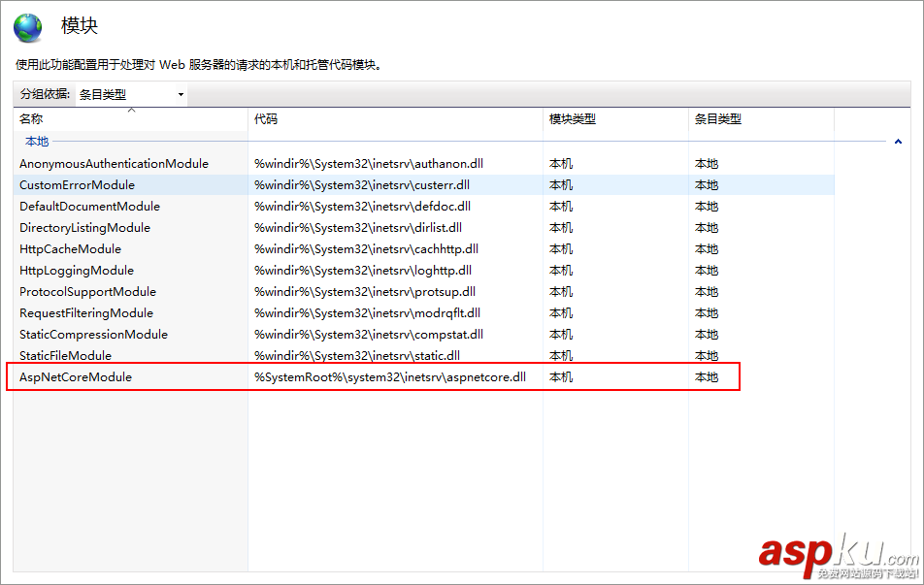
Task: Sort by the 代码 column header
Action: point(395,119)
